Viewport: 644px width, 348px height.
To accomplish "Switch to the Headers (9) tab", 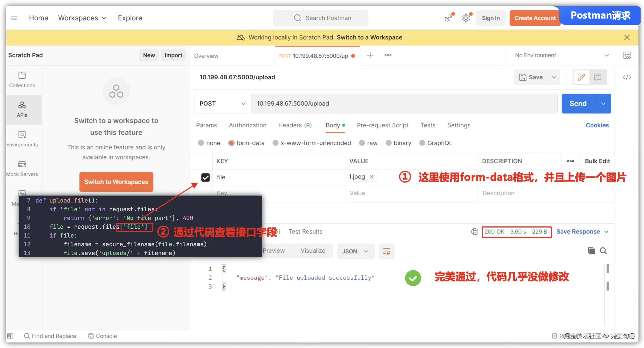I will coord(295,125).
